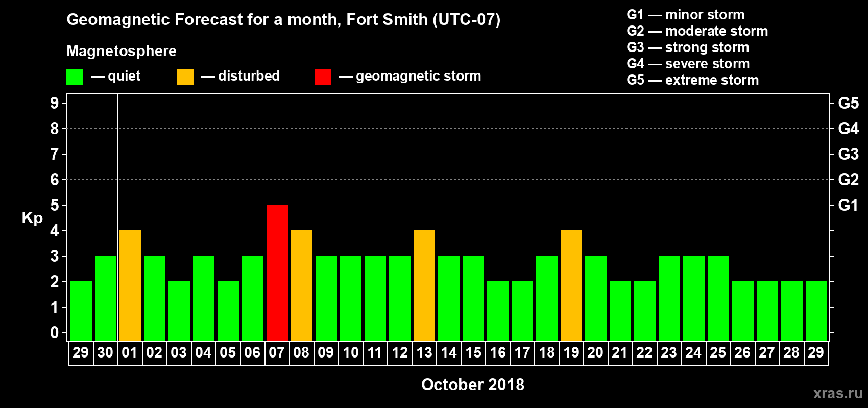Click the green quiet legend swatch
This screenshot has width=868, height=408.
(75, 77)
